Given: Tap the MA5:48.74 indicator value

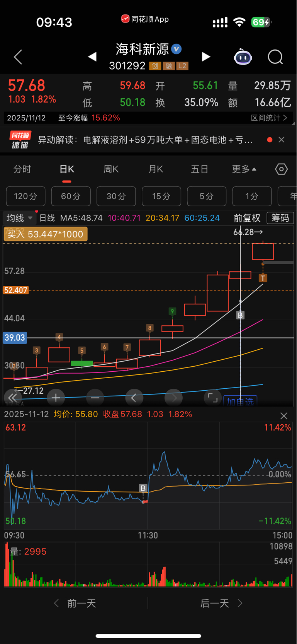Looking at the screenshot, I should coord(81,218).
